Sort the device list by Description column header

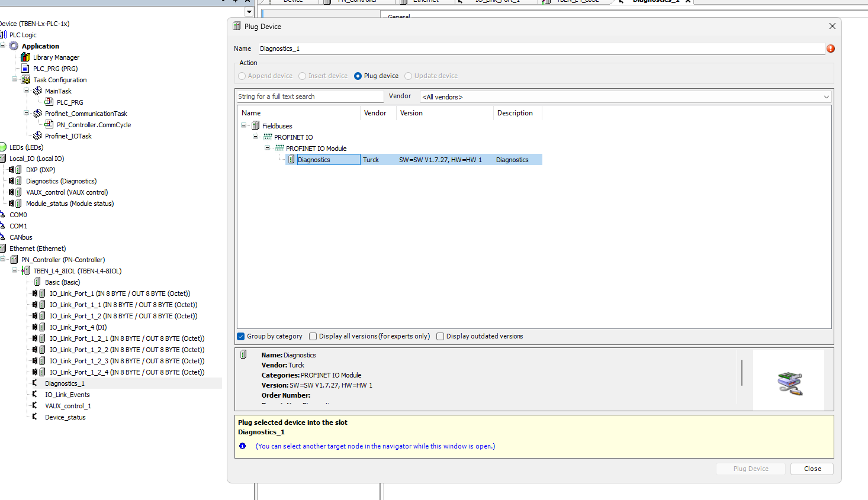pyautogui.click(x=517, y=113)
